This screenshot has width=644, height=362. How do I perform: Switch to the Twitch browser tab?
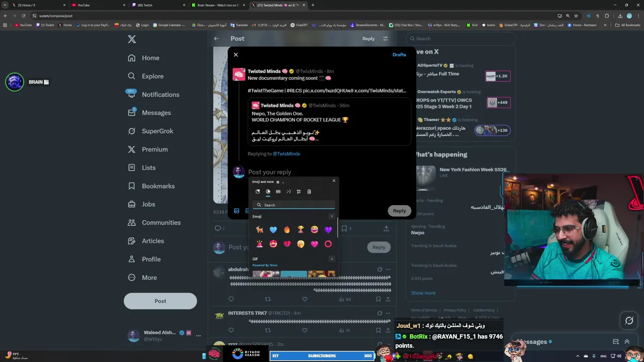click(158, 5)
